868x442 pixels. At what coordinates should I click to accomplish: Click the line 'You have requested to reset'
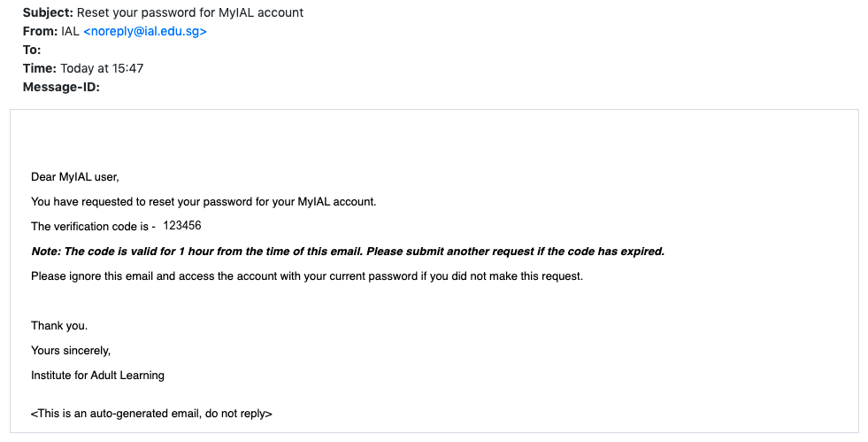pos(204,202)
